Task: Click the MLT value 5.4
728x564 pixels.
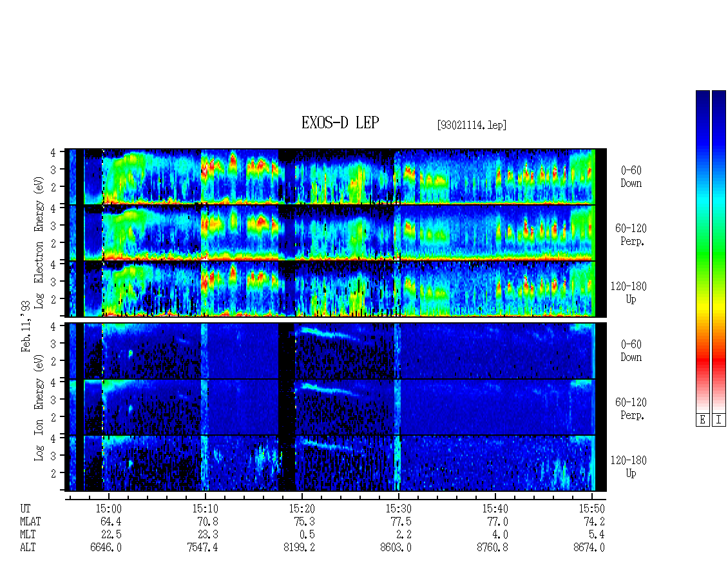Action: pos(597,535)
